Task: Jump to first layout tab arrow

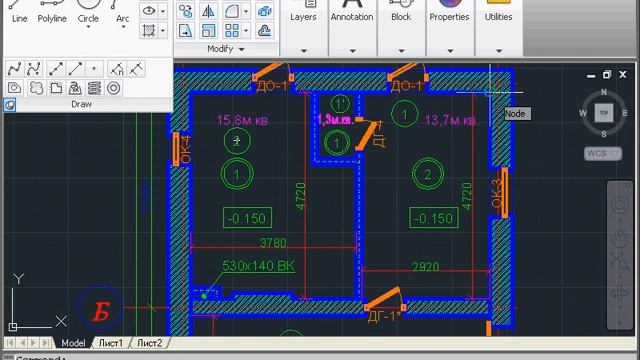Action: click(x=10, y=343)
